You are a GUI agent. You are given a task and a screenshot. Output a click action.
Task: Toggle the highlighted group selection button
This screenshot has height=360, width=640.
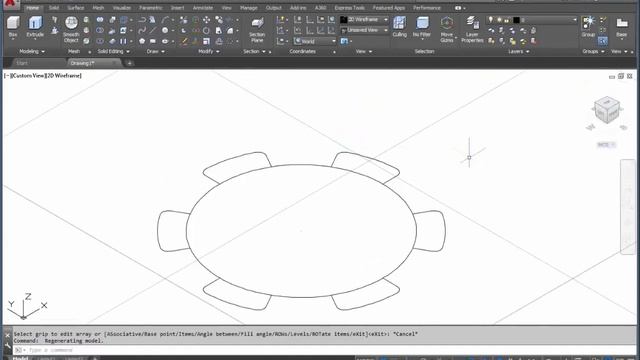[x=603, y=41]
